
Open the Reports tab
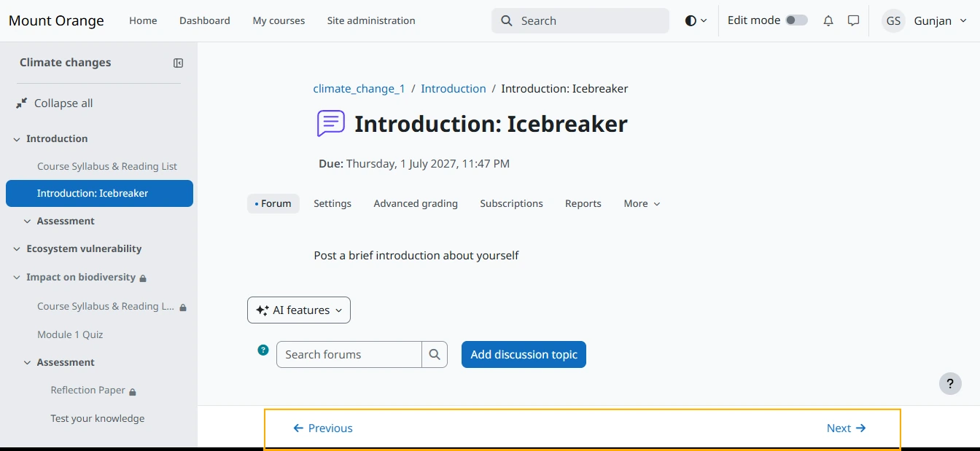coord(583,204)
